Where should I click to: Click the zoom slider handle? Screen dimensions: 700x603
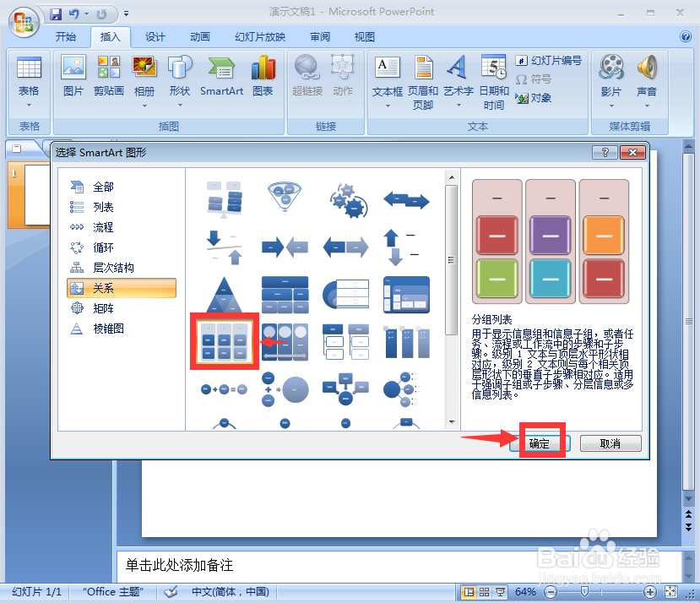[x=584, y=592]
